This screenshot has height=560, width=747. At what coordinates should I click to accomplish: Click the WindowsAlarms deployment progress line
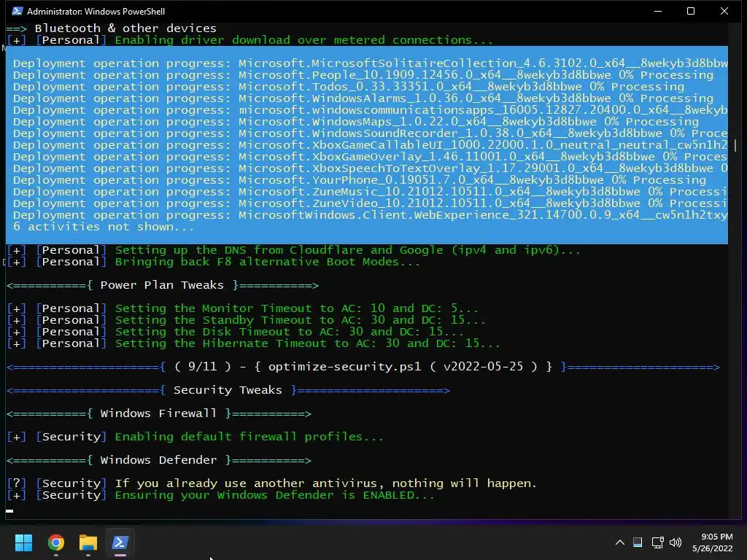[x=363, y=98]
